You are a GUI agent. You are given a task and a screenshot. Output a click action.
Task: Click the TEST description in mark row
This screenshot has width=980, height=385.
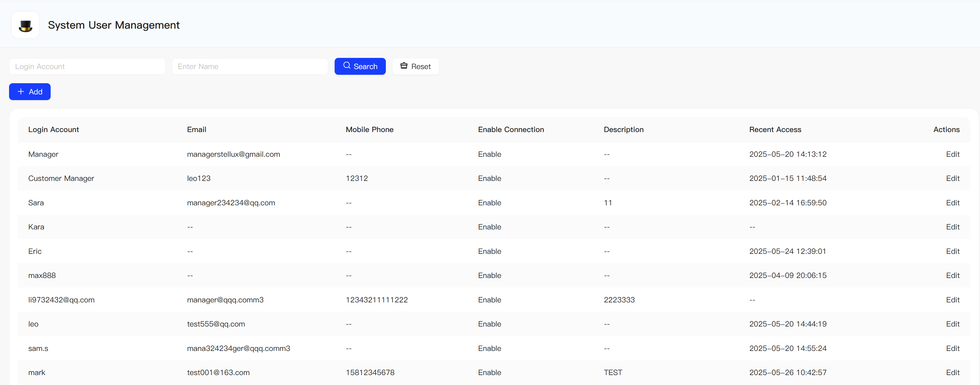click(613, 372)
